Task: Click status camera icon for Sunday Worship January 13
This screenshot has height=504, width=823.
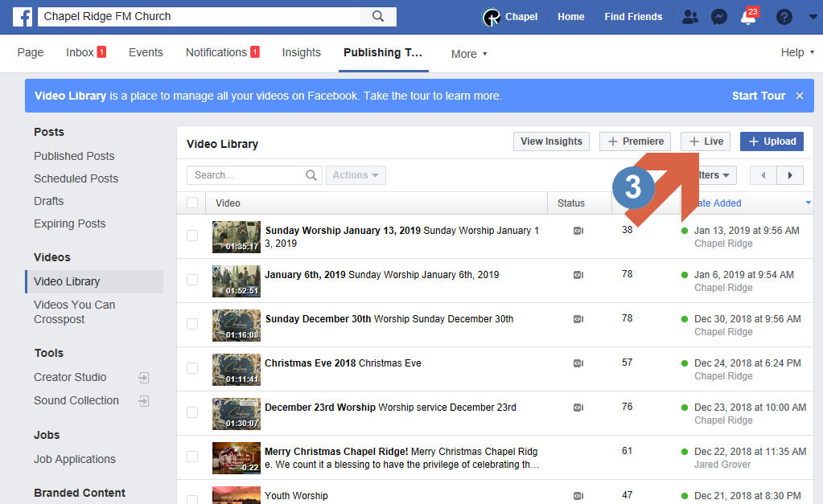Action: [578, 231]
